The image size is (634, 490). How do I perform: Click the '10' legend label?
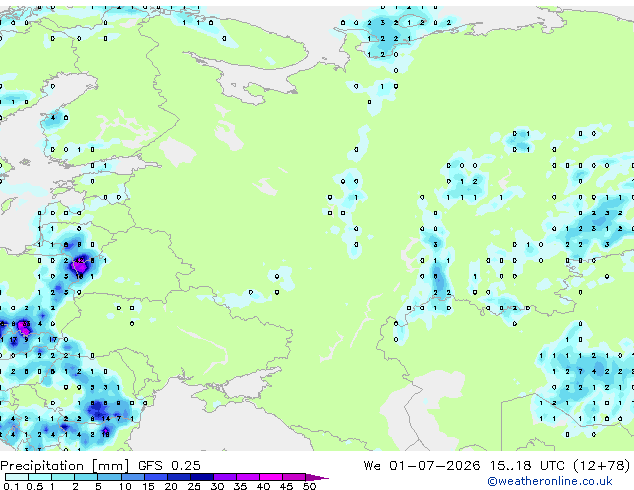pyautogui.click(x=125, y=486)
